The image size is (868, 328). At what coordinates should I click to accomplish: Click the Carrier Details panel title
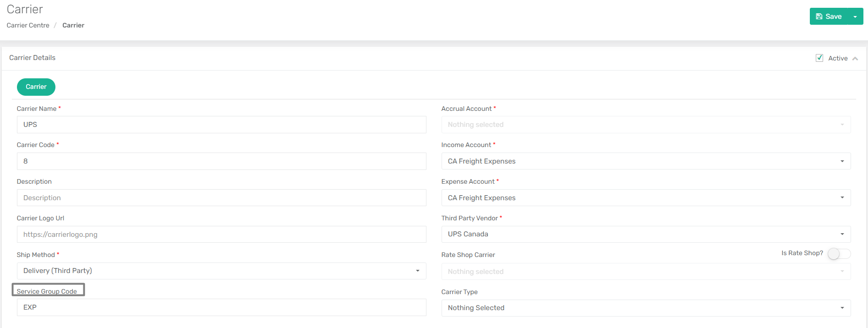tap(32, 58)
